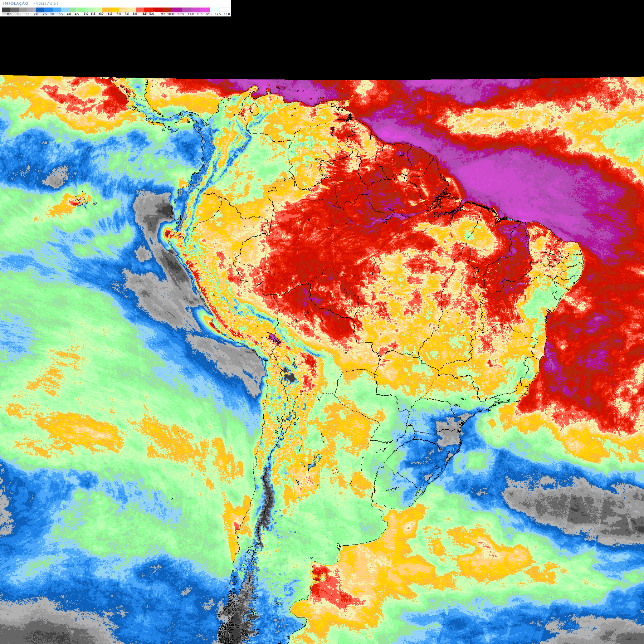This screenshot has width=644, height=644.
Task: Click the '6.5' legend value
Action: 109,14
